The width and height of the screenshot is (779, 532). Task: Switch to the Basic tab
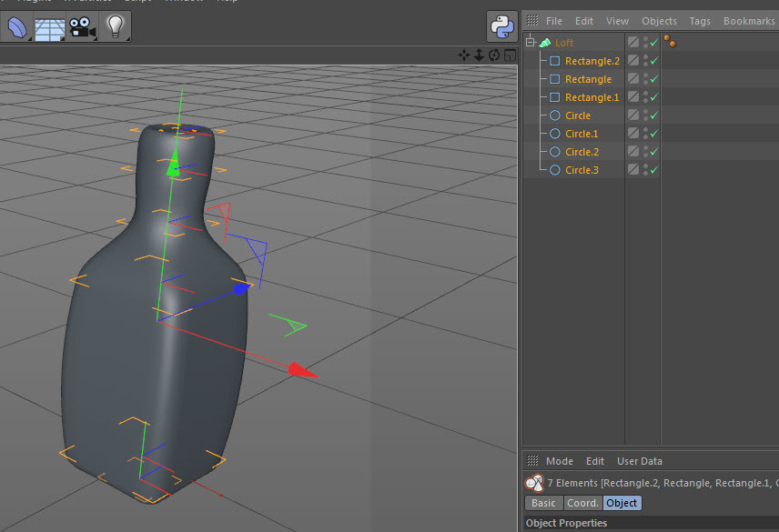point(543,503)
